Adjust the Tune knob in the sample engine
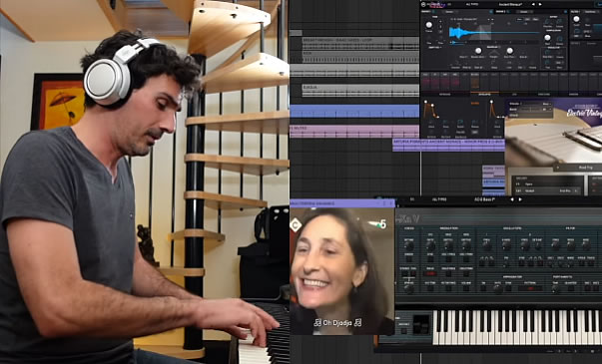 coord(429,25)
